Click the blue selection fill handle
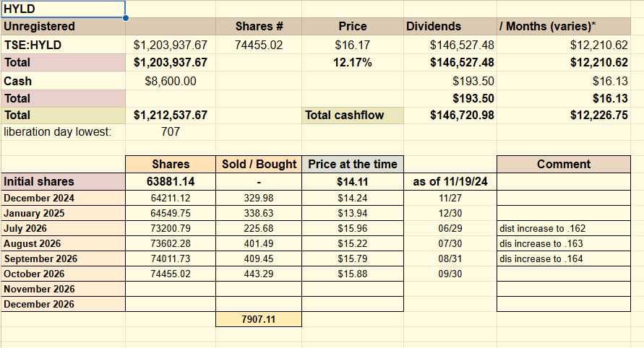 tap(125, 17)
